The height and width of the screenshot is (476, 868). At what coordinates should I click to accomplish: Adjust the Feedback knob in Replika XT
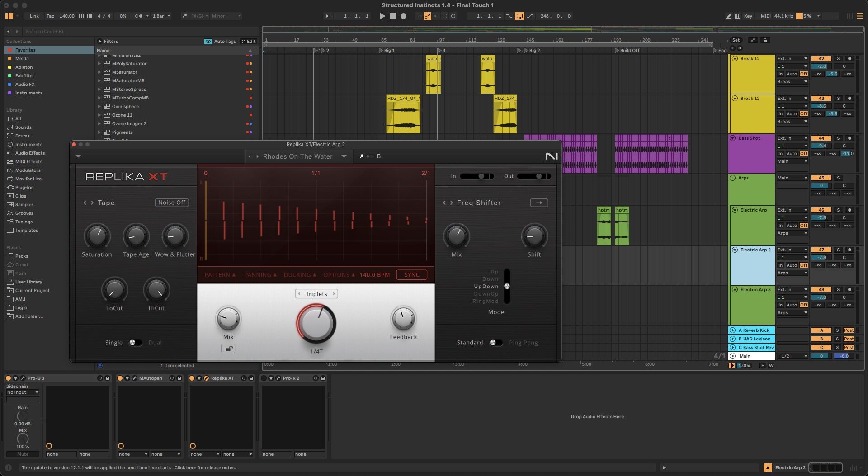pos(402,320)
